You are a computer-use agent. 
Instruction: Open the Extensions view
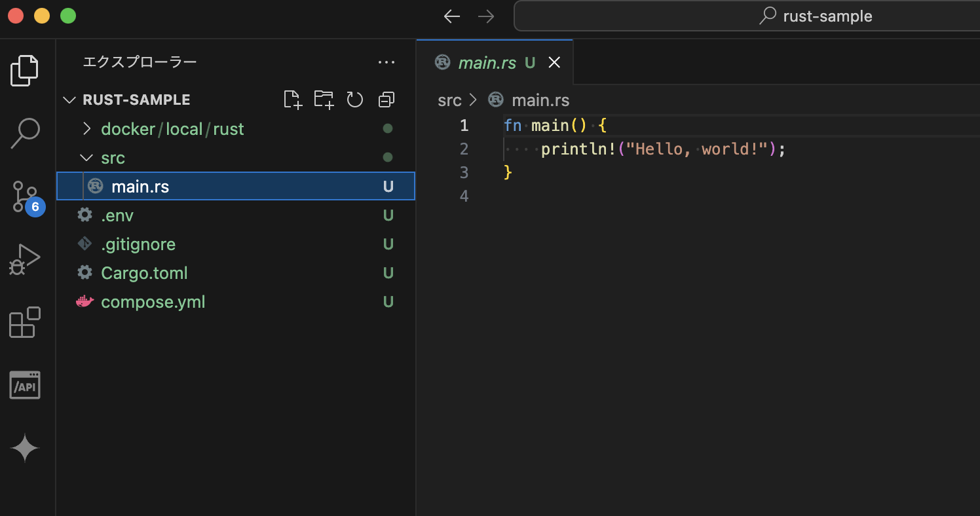[x=25, y=322]
